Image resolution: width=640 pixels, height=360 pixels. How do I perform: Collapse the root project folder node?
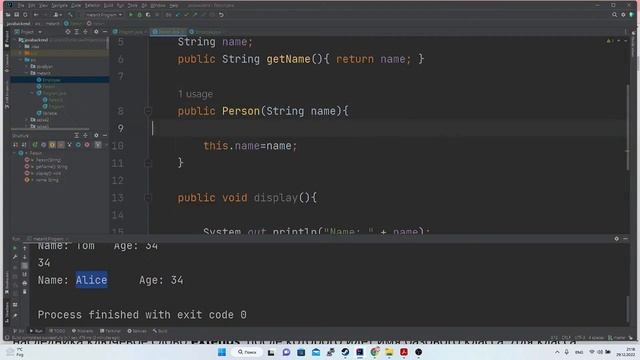click(x=16, y=40)
